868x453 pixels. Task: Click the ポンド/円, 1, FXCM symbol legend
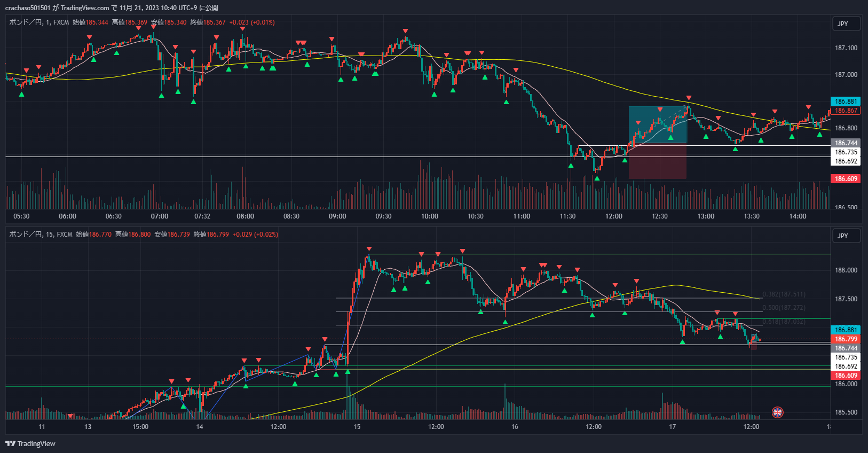coord(39,22)
